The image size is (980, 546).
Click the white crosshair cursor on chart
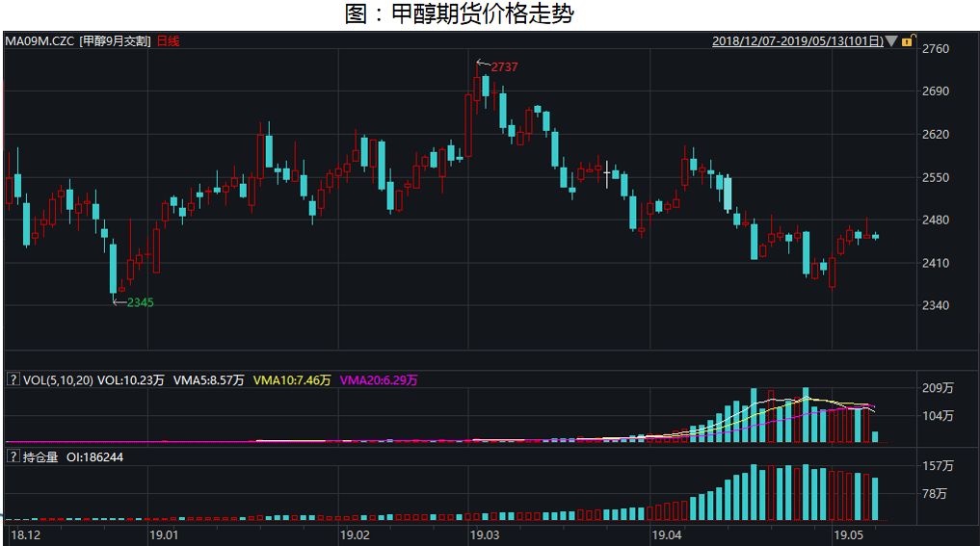[606, 173]
